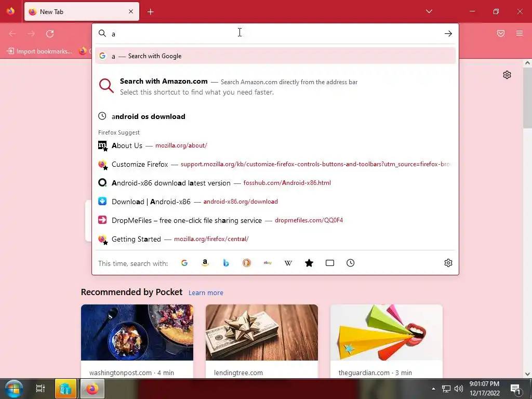Search this time with eBay icon
Image resolution: width=532 pixels, height=399 pixels.
click(268, 263)
